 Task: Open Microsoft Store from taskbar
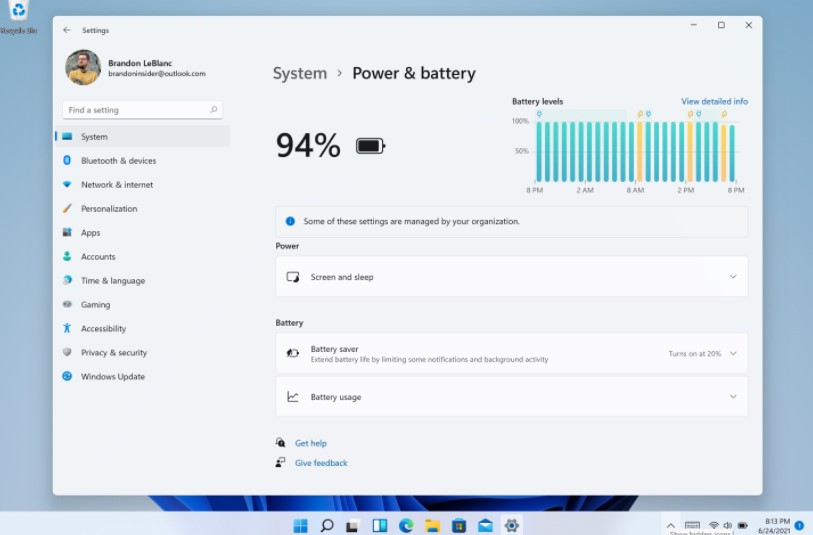(459, 525)
